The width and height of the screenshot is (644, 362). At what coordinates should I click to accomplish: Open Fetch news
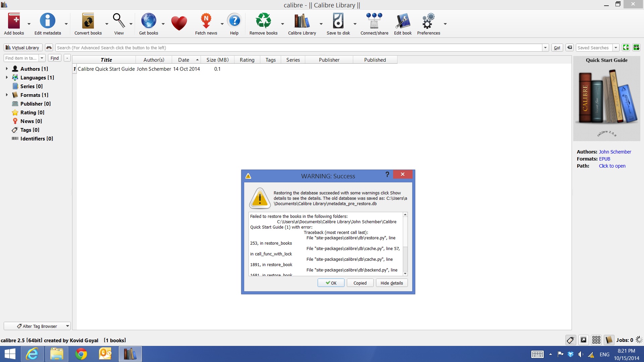click(206, 21)
